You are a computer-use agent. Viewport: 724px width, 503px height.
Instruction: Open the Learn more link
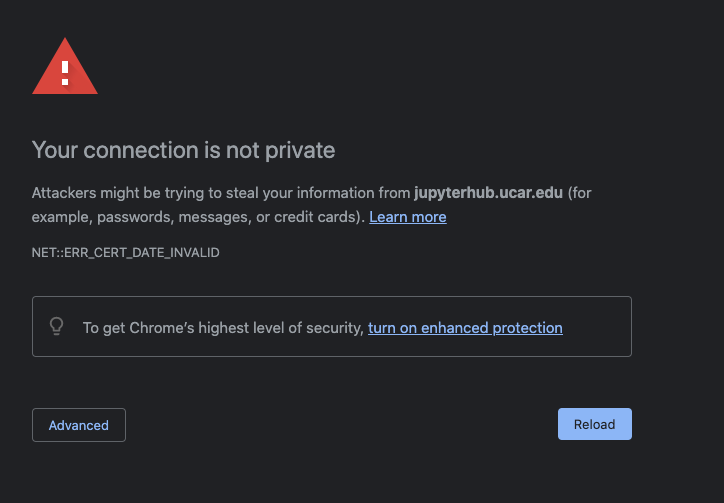[408, 217]
